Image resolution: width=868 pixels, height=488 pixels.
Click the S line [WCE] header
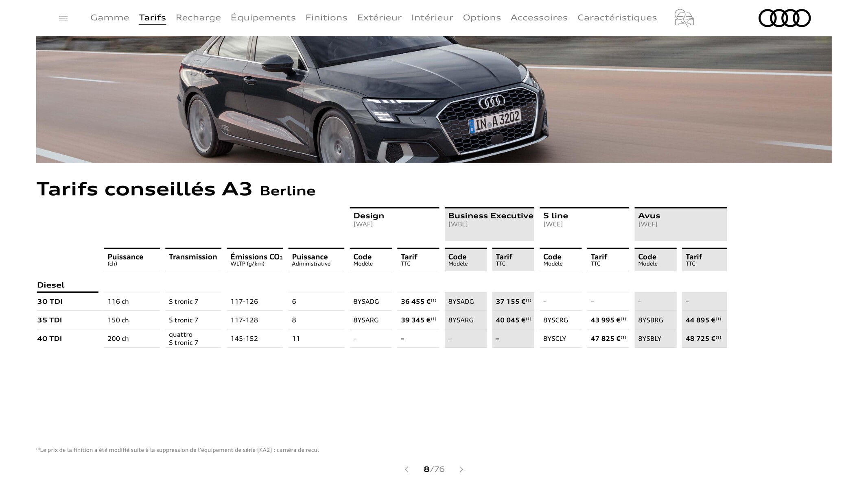[x=584, y=224]
